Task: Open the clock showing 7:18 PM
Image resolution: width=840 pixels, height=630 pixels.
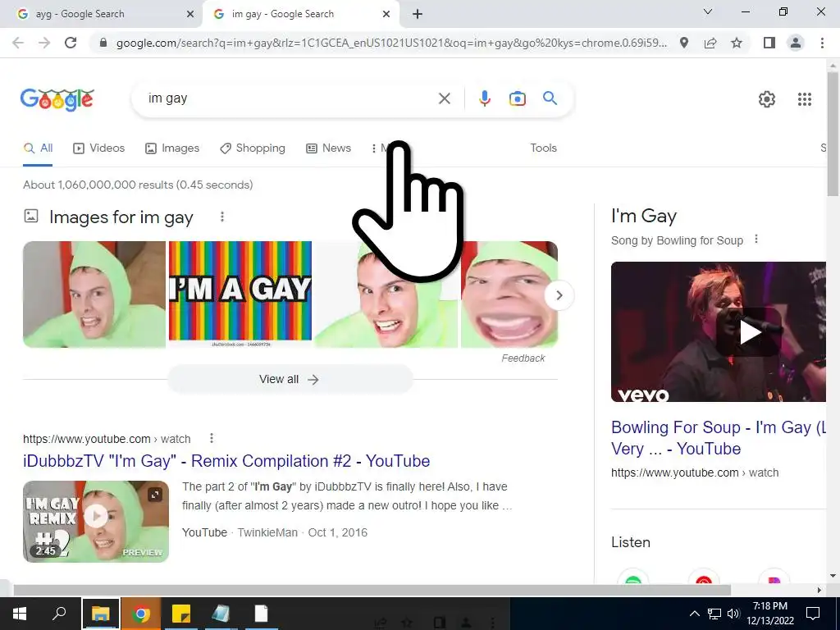Action: [769, 614]
